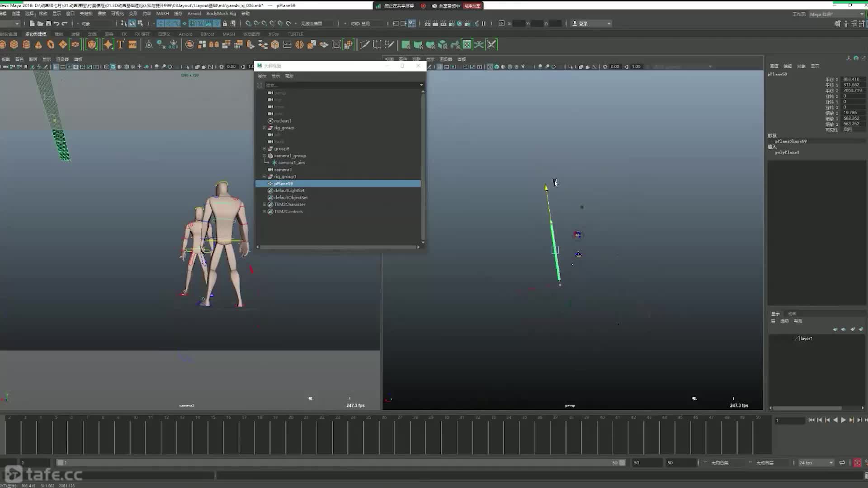
Task: Expand TSM2Controls in the Outliner
Action: (264, 211)
